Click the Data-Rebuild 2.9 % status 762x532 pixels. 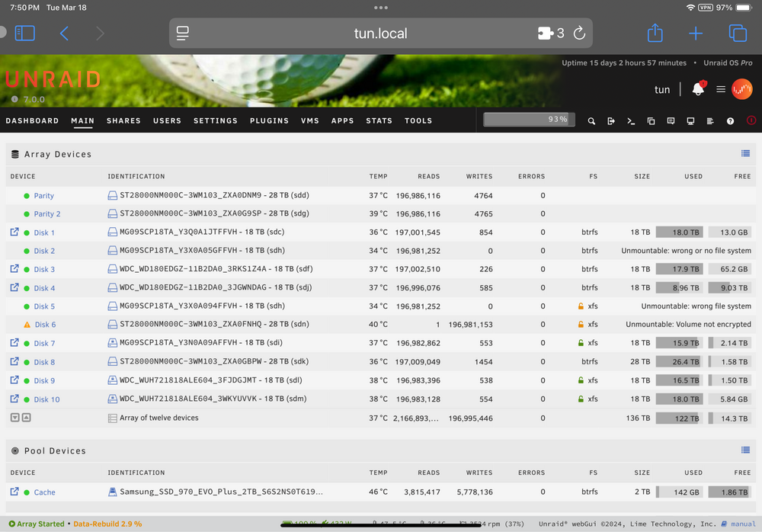point(107,524)
